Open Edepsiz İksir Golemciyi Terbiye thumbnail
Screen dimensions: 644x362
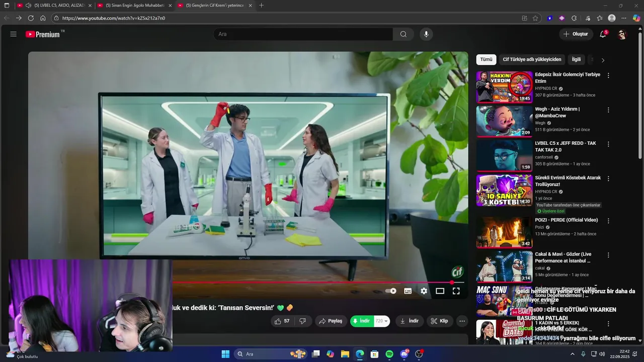coord(504,87)
